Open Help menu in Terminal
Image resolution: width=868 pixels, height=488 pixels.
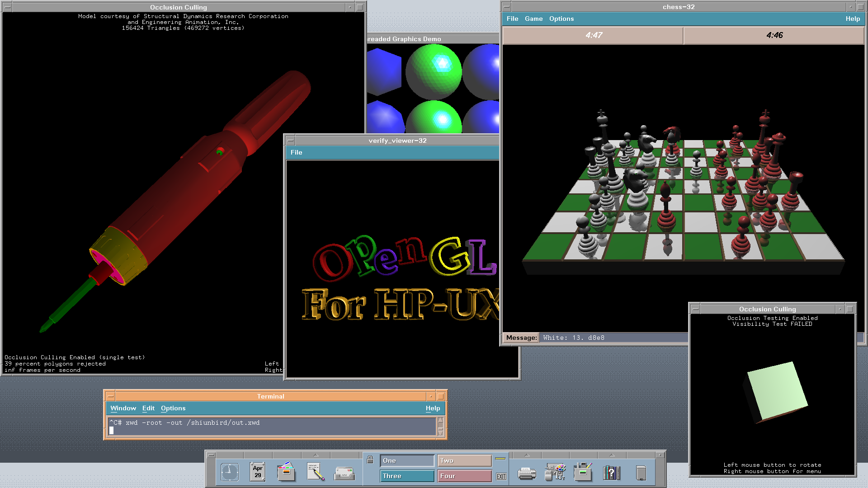click(x=433, y=408)
